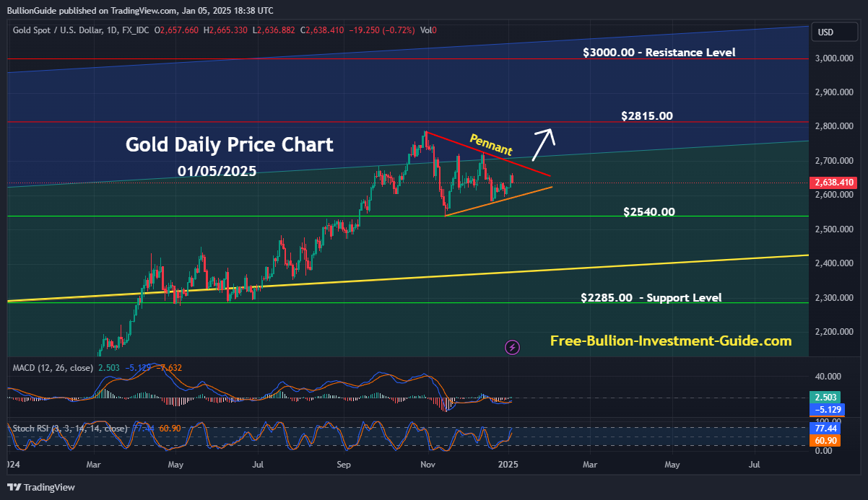Click the 2,400.000 price axis label
This screenshot has height=500, width=868.
point(836,263)
